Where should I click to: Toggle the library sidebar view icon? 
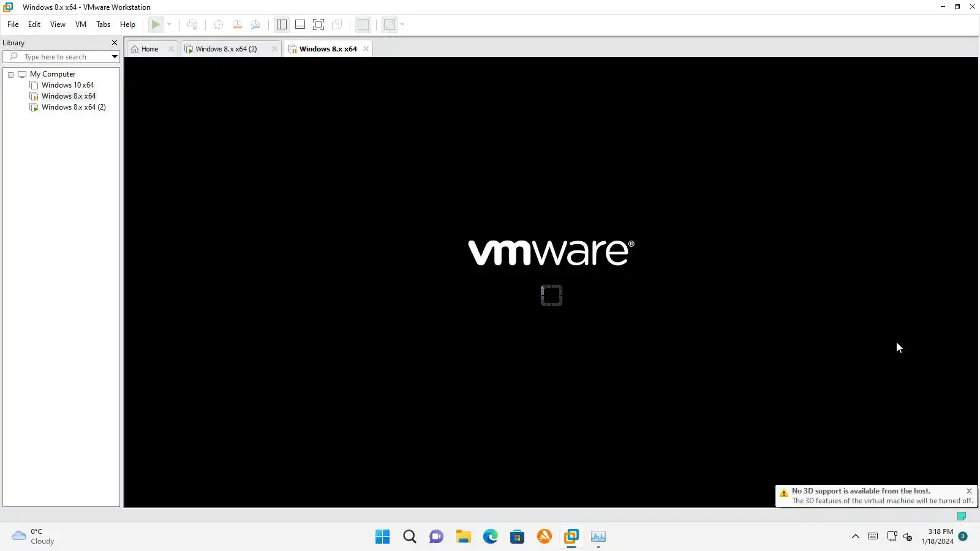tap(282, 24)
